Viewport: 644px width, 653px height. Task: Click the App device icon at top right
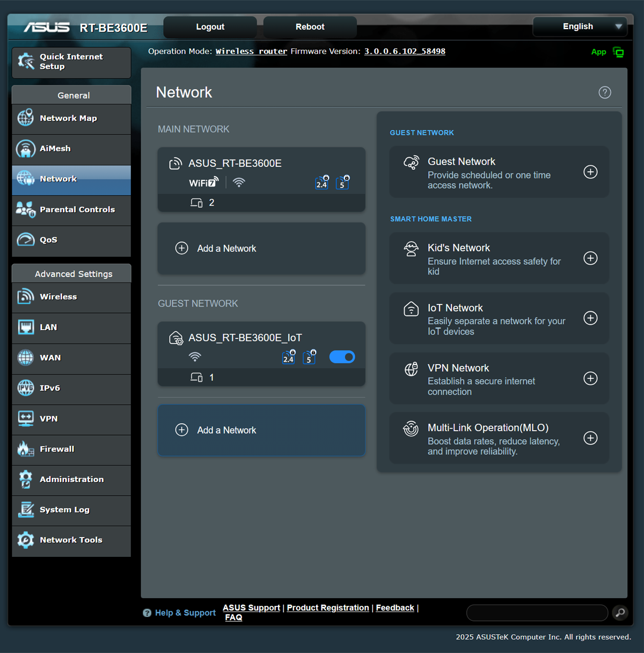pos(619,52)
